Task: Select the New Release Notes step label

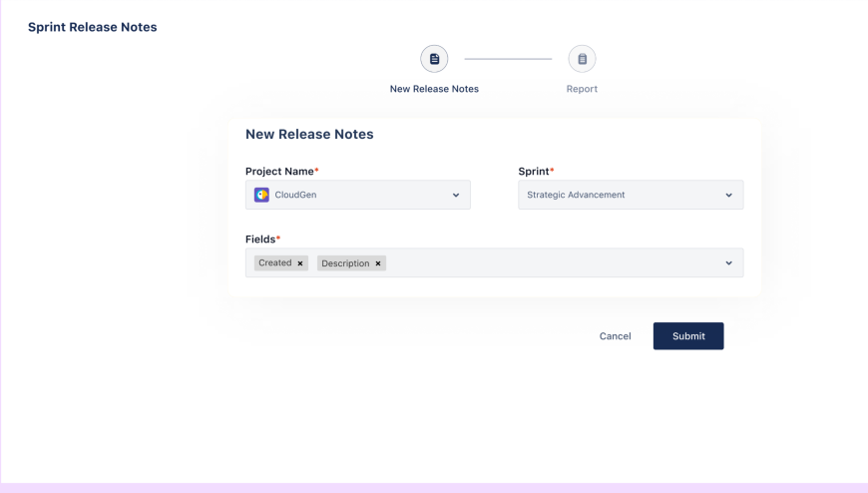Action: (434, 89)
